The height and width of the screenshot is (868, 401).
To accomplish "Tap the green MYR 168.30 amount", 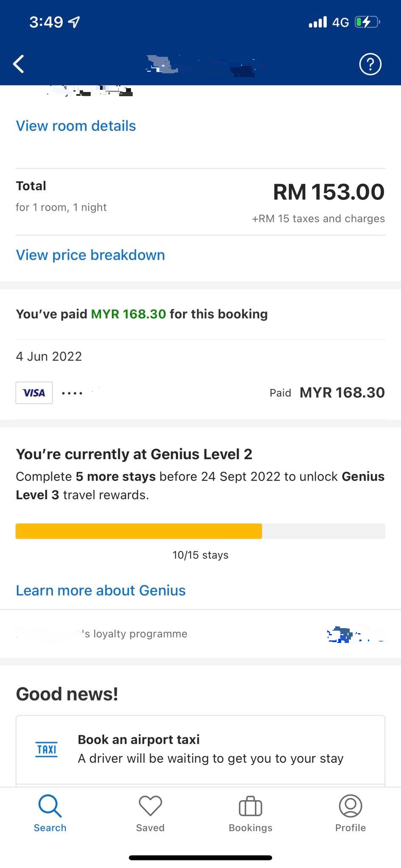I will pos(128,314).
